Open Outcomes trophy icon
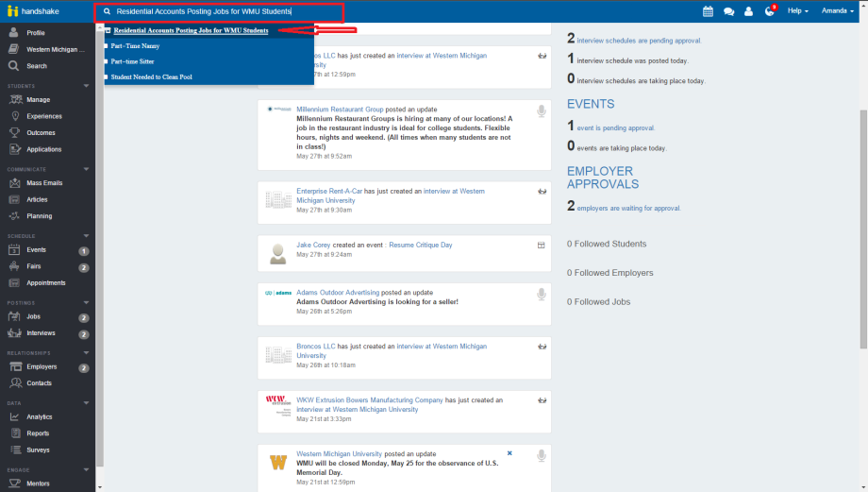 15,133
